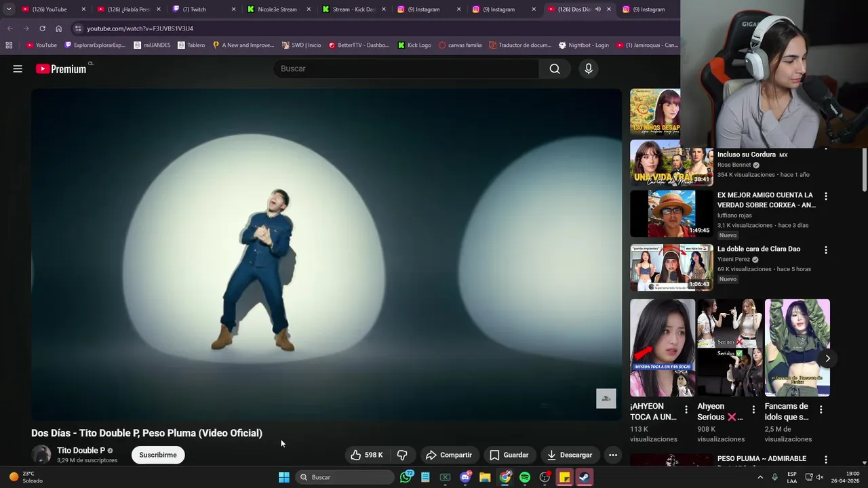The image size is (868, 488).
Task: Open OBS from the taskbar
Action: (x=545, y=477)
